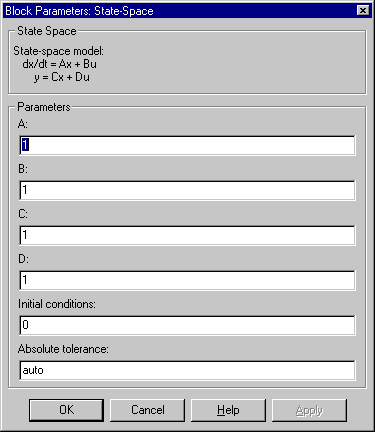Screen dimensions: 375x432
Task: Click the "Absolute tolerance:" label
Action: (x=63, y=349)
